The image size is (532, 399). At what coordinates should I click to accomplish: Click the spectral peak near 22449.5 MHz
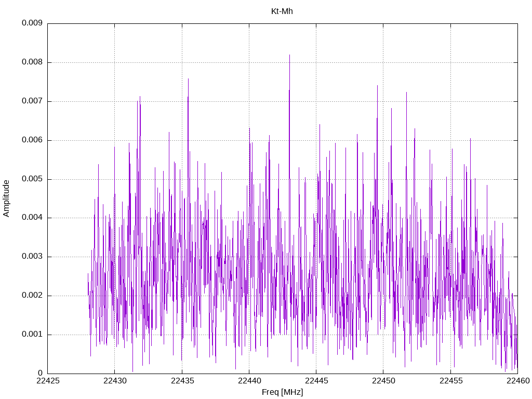(x=377, y=86)
